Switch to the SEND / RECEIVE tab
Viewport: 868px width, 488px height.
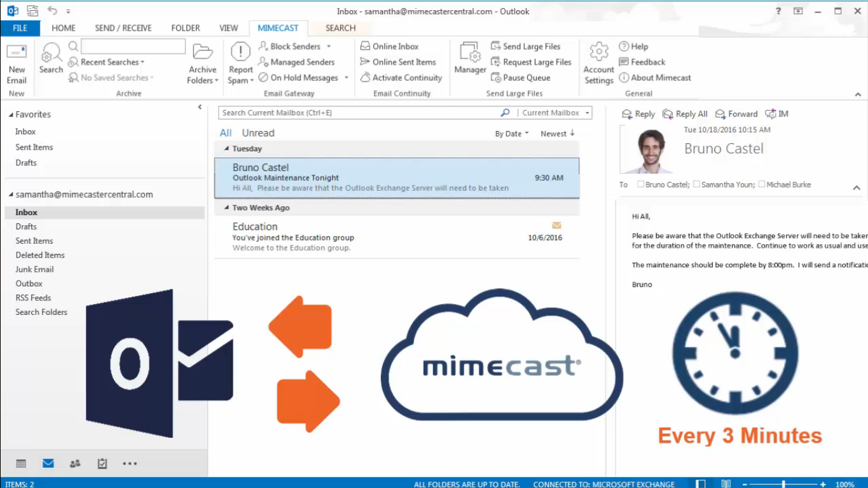pos(123,28)
